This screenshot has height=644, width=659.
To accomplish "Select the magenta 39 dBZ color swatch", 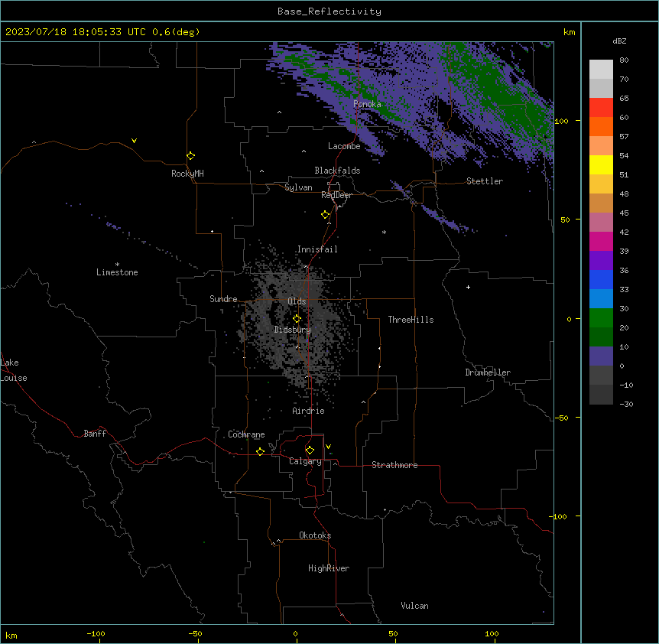I will coord(601,241).
